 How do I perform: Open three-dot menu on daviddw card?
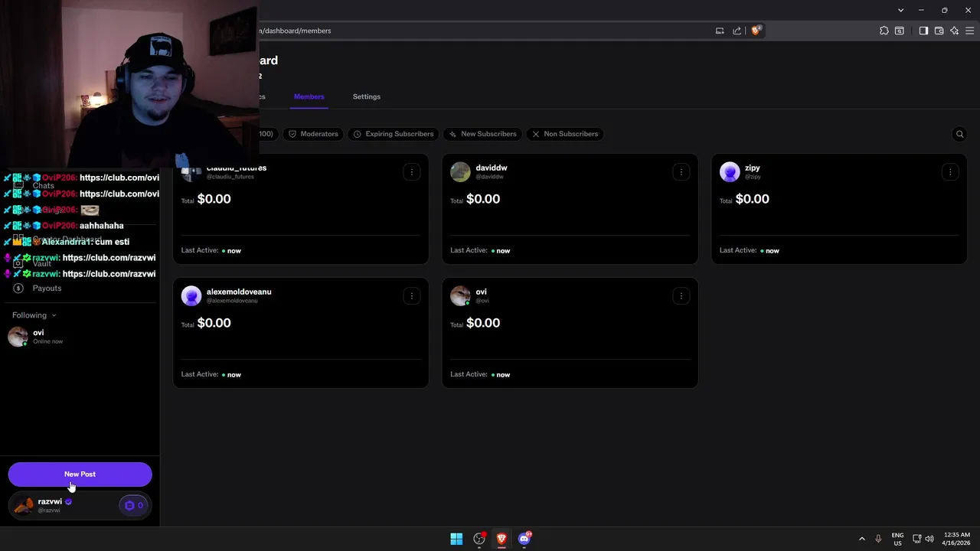(x=681, y=172)
